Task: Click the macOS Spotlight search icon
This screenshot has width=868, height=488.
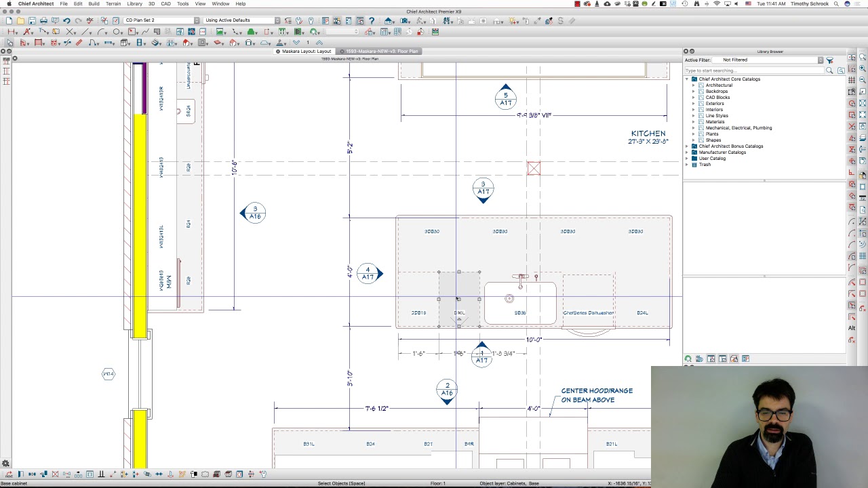Action: click(x=837, y=3)
